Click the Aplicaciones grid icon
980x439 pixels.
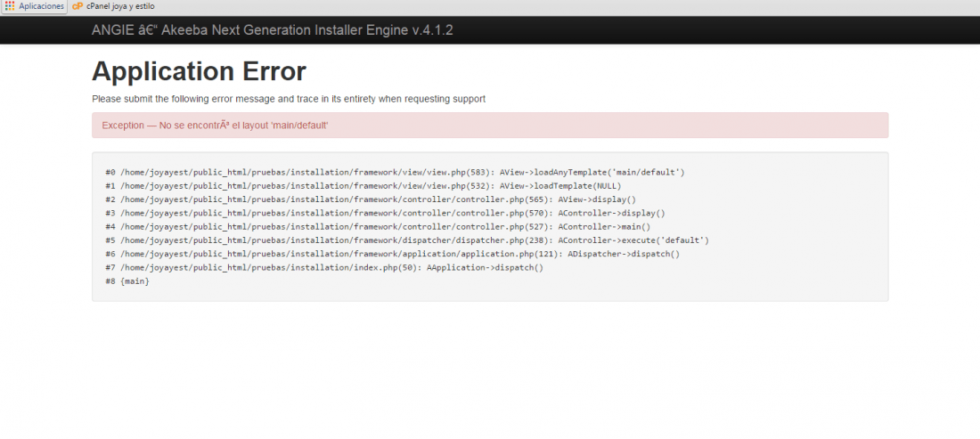click(x=10, y=6)
